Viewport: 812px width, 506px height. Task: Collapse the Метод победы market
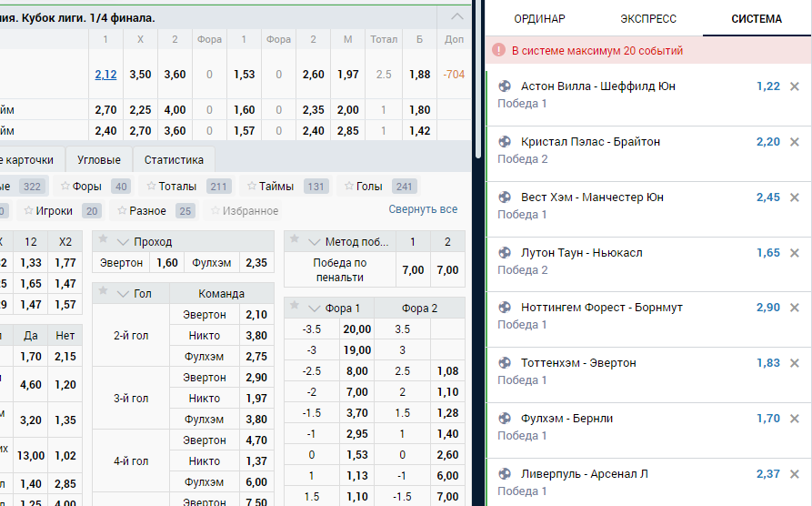coord(314,242)
